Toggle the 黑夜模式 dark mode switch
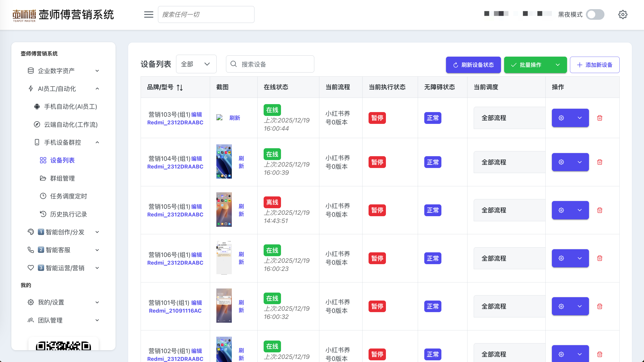 (595, 14)
